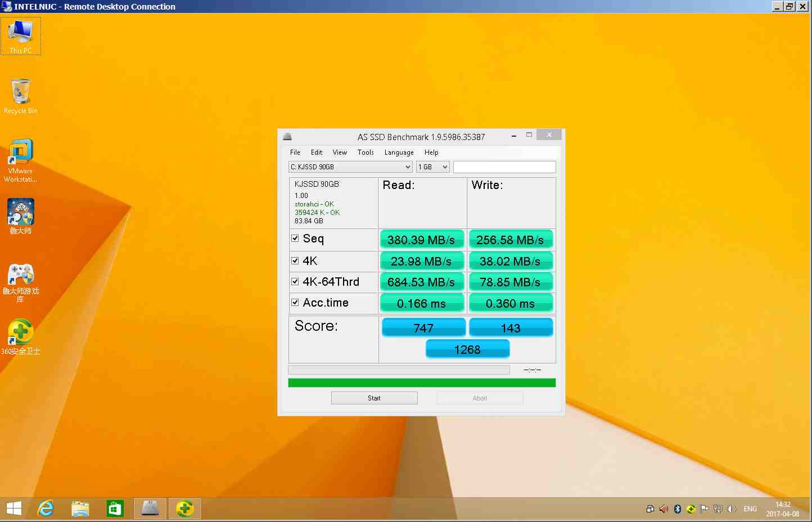This screenshot has width=812, height=522.
Task: Open This PC desktop icon
Action: click(x=21, y=36)
